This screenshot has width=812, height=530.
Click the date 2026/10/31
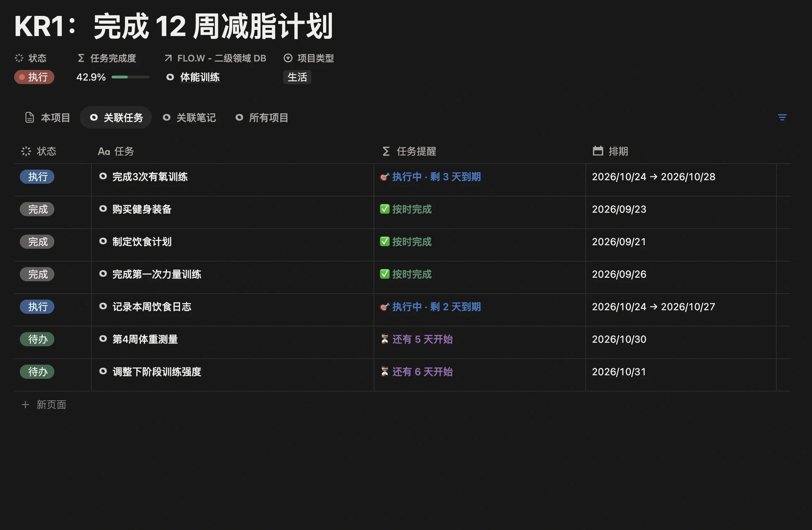[619, 372]
